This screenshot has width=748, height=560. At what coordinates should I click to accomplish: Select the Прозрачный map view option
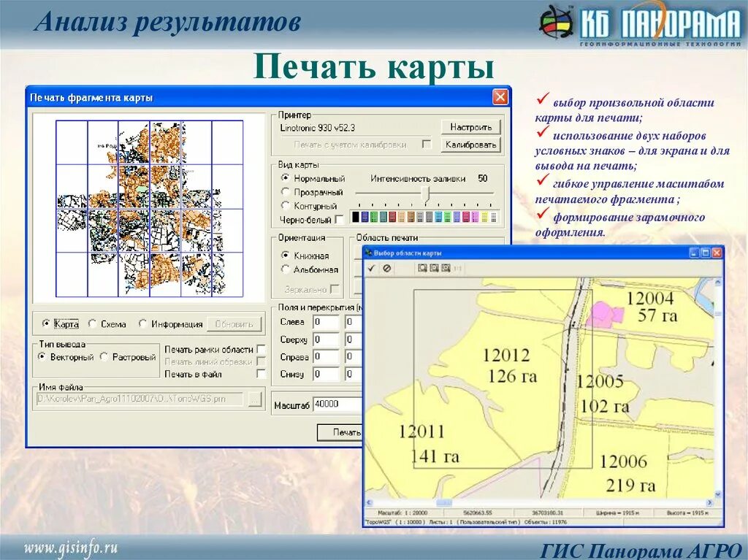click(x=286, y=192)
